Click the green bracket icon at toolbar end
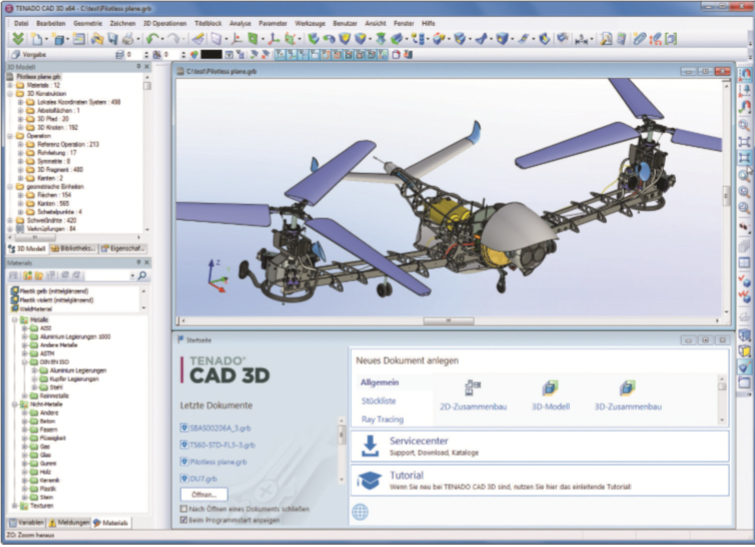 click(x=671, y=39)
